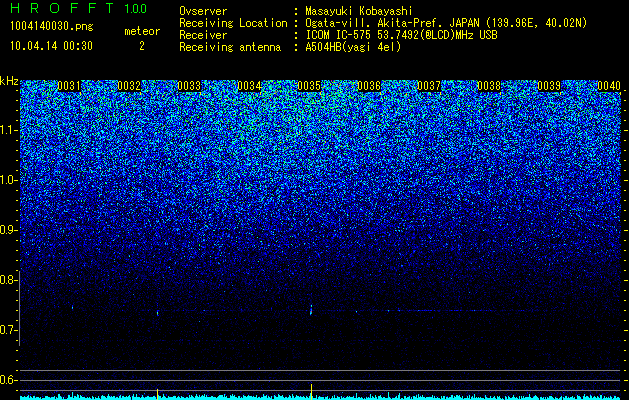Click the Ogata-vill. Akita-Pref. JAPAN receiving location
Screen dimensions: 629x400
click(x=446, y=23)
